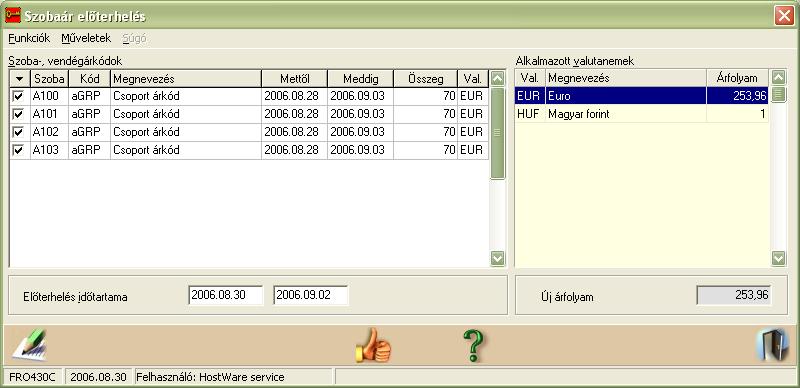Screen dimensions: 800x388
Task: Open the select-all dropdown arrow in table header
Action: pos(20,79)
